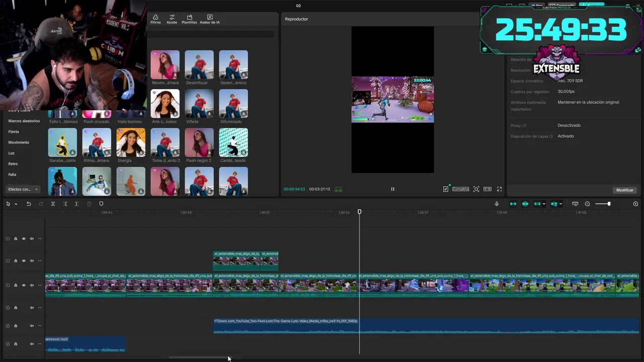This screenshot has width=644, height=362.
Task: Click the 30.00fps frame rate value
Action: coord(566,92)
